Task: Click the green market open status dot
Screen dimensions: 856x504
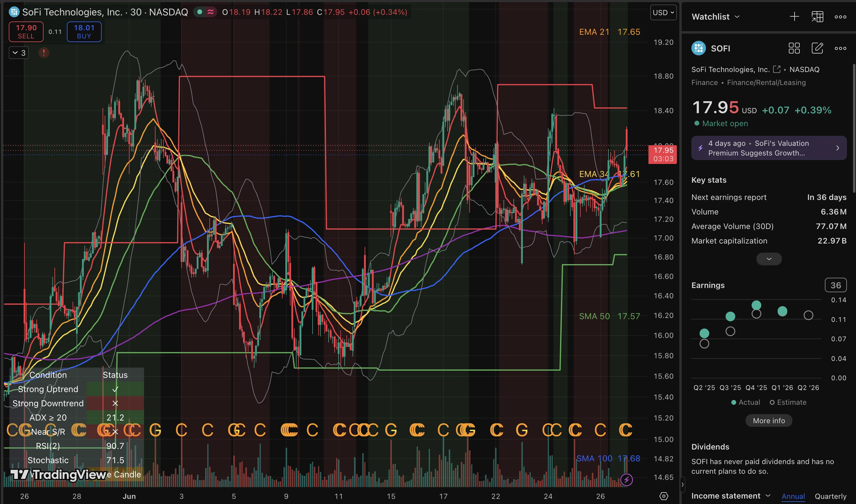Action: tap(200, 12)
